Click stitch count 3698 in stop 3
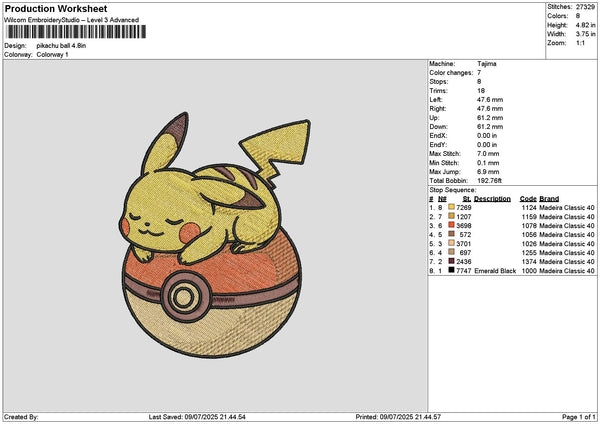Viewport: 600px width, 424px height. click(x=464, y=226)
